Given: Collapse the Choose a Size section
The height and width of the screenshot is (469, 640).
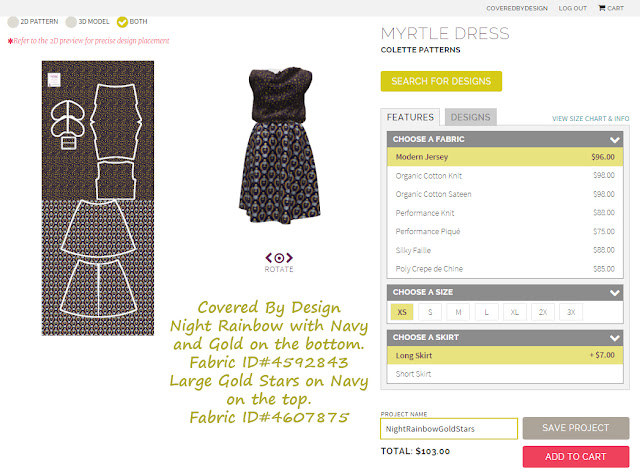Looking at the screenshot, I should (x=614, y=293).
